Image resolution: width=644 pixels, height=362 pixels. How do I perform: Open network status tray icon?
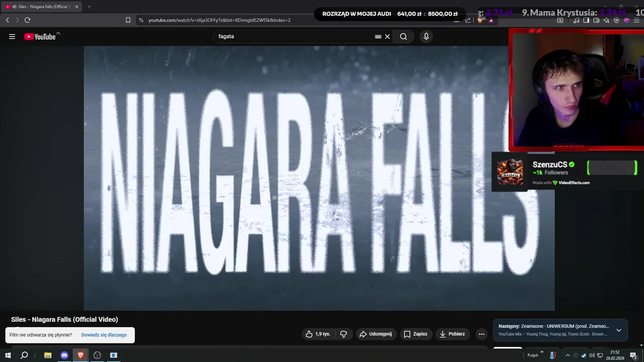click(x=600, y=355)
